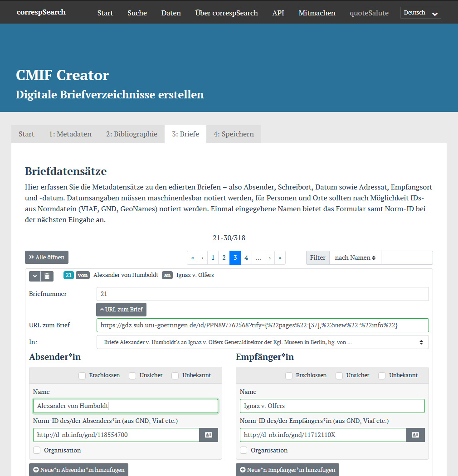
Task: Delete letter record 21 with the trash icon
Action: coord(47,276)
